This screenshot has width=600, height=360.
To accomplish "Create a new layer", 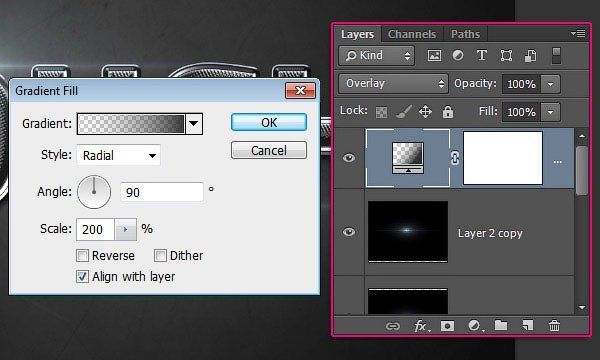I will 528,326.
